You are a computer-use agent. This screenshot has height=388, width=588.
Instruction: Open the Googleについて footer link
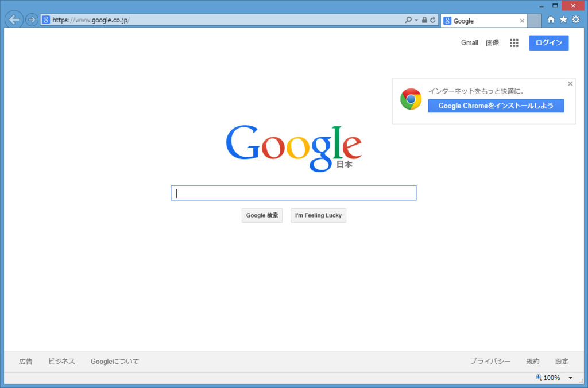click(115, 362)
